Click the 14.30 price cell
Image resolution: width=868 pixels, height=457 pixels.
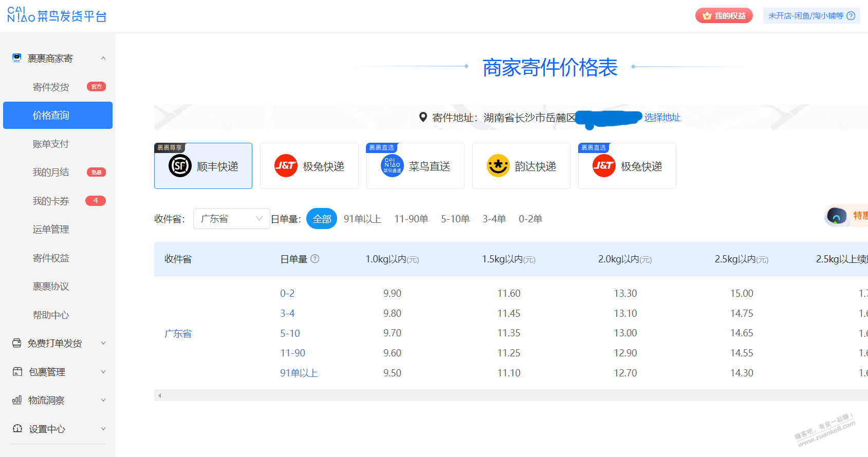tap(742, 373)
